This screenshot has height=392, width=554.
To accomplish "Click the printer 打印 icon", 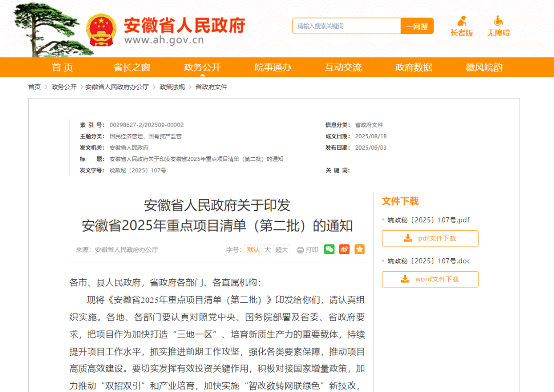I will click(x=300, y=250).
